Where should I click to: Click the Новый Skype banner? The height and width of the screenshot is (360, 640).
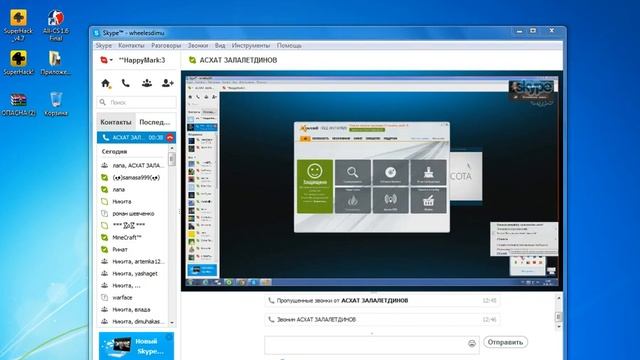click(x=136, y=346)
